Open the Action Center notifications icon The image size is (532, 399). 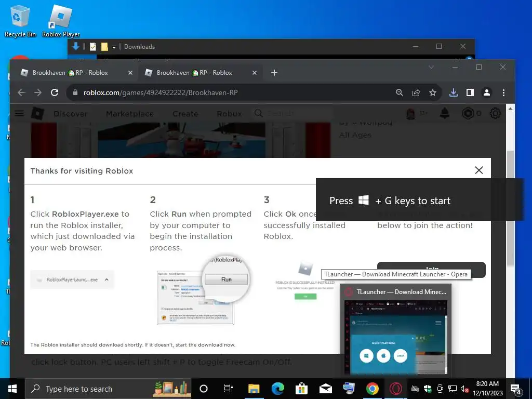pos(516,389)
